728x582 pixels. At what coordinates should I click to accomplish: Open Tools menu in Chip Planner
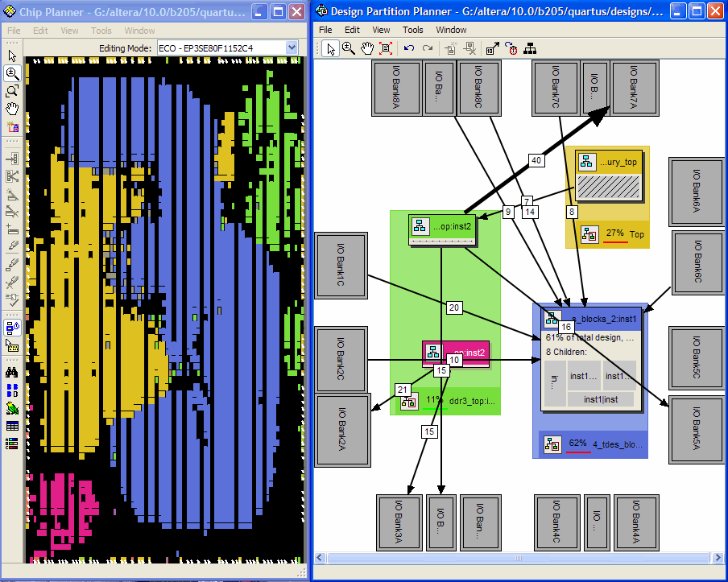(101, 31)
